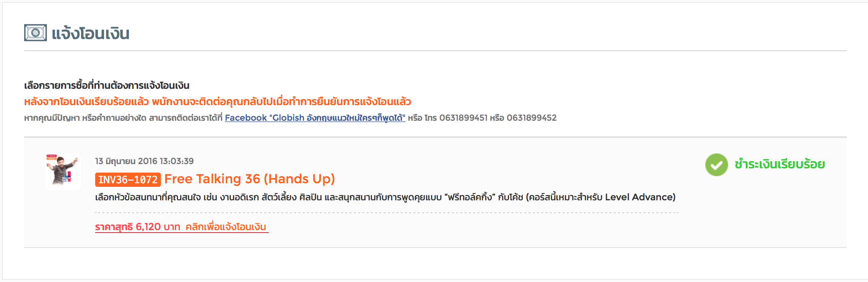Click phone number 0631899451
The image size is (868, 282).
[463, 118]
